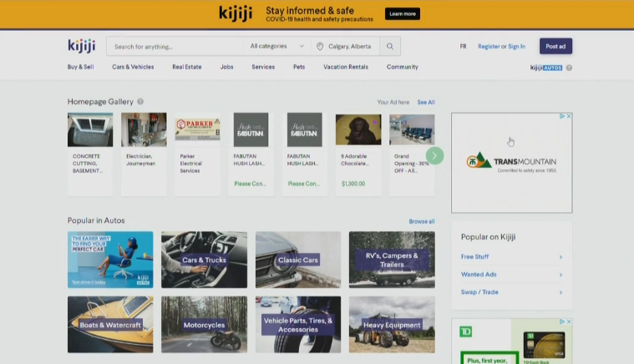
Task: Click Free Stuff link
Action: (474, 256)
